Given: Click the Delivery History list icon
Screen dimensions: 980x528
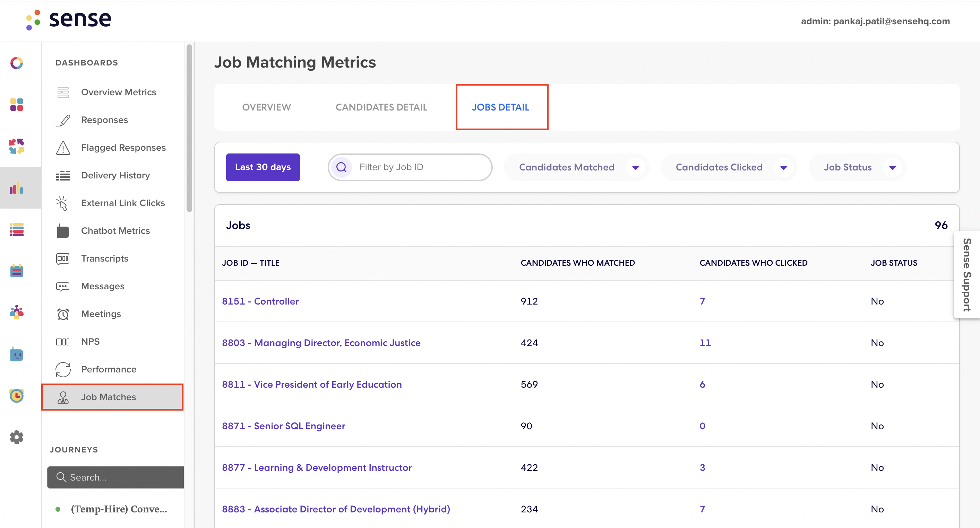Looking at the screenshot, I should coord(63,175).
